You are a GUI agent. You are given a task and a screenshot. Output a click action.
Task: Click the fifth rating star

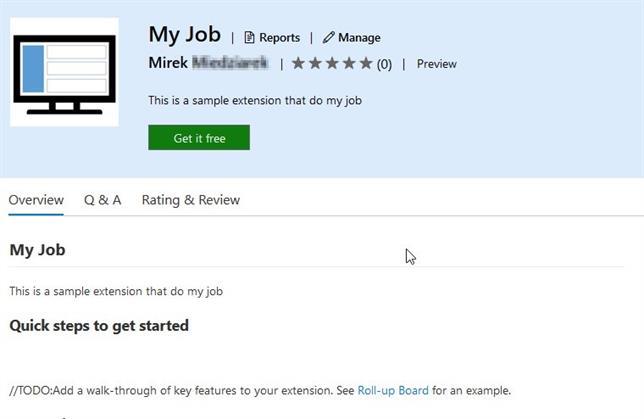[x=365, y=64]
